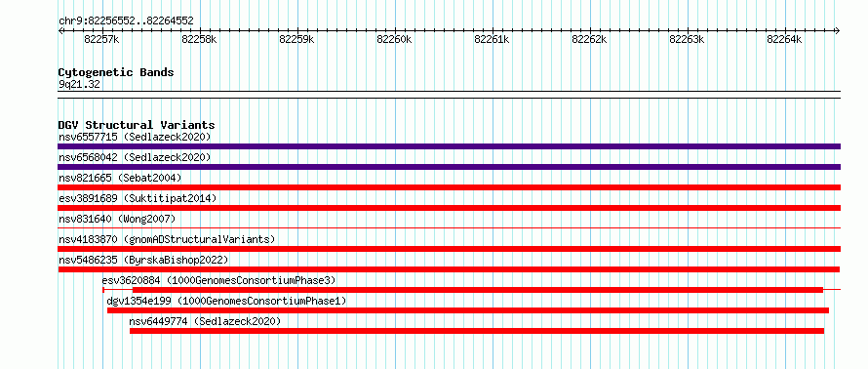Select the nsv5486235 red variant bar
The width and height of the screenshot is (868, 369).
pyautogui.click(x=449, y=269)
